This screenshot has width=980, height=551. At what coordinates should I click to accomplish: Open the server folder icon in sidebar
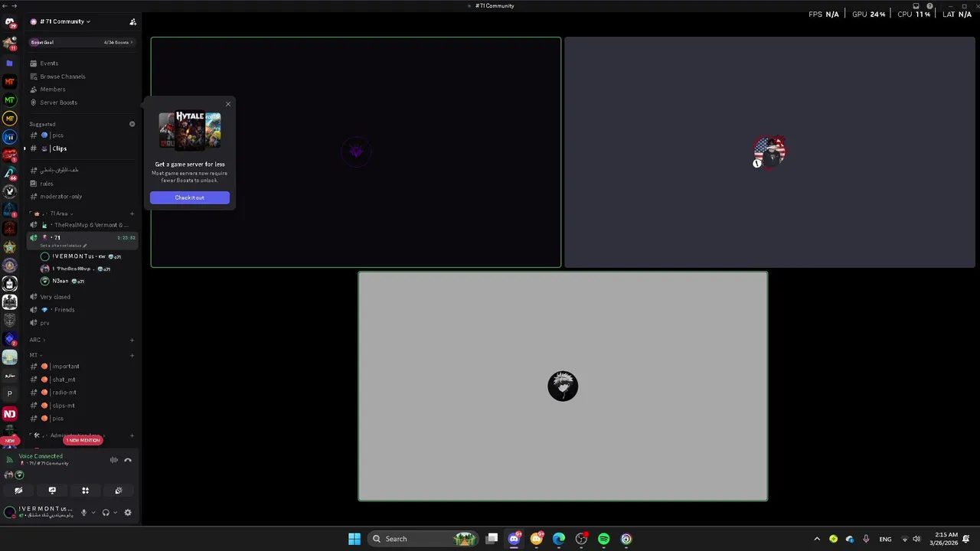pos(9,63)
